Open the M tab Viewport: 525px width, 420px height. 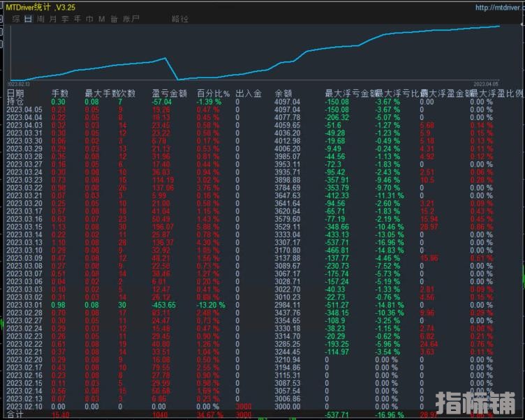102,19
